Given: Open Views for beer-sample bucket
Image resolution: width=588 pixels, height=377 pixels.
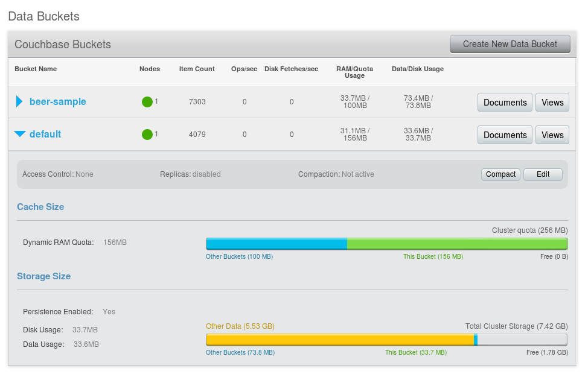Looking at the screenshot, I should tap(552, 103).
